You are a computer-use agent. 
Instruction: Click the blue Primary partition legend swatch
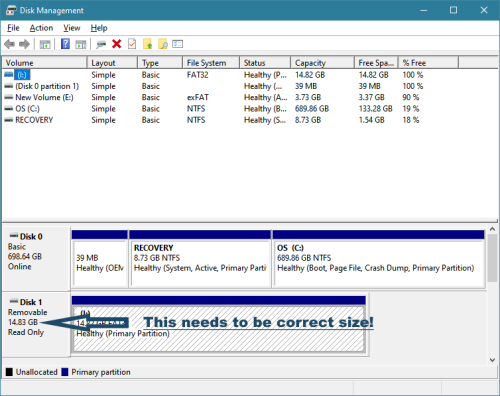pyautogui.click(x=65, y=372)
